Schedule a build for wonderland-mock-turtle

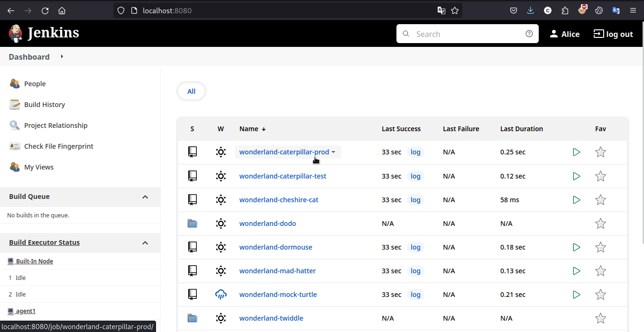tap(576, 295)
